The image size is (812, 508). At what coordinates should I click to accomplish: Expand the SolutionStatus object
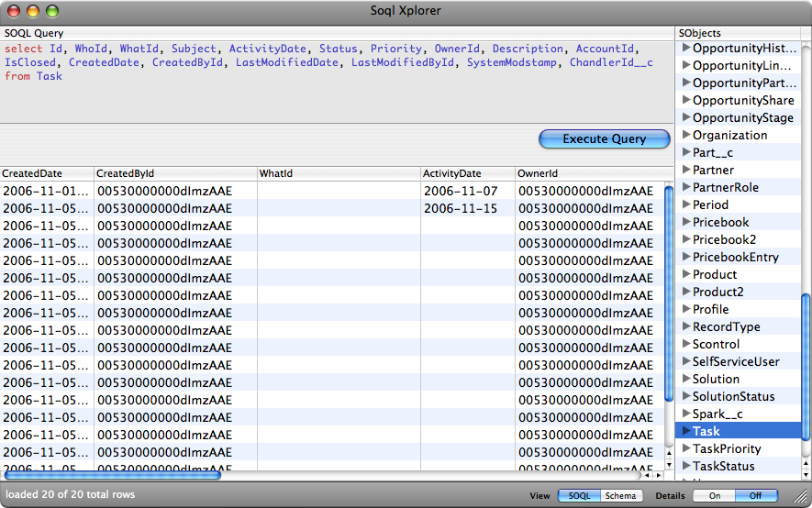686,396
